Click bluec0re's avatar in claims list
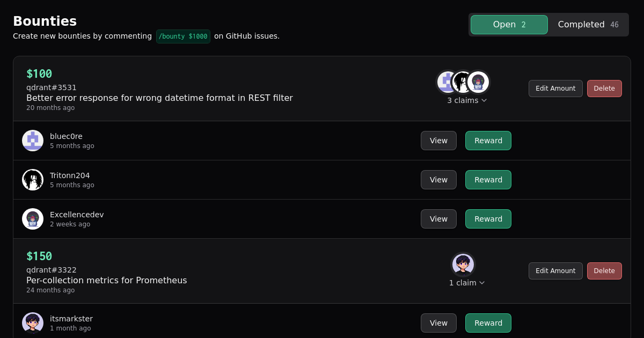The image size is (644, 338). 33,141
